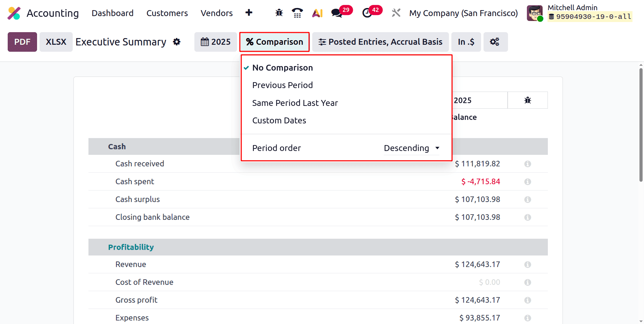644x324 pixels.
Task: Open the 2025 date range selector
Action: 215,42
